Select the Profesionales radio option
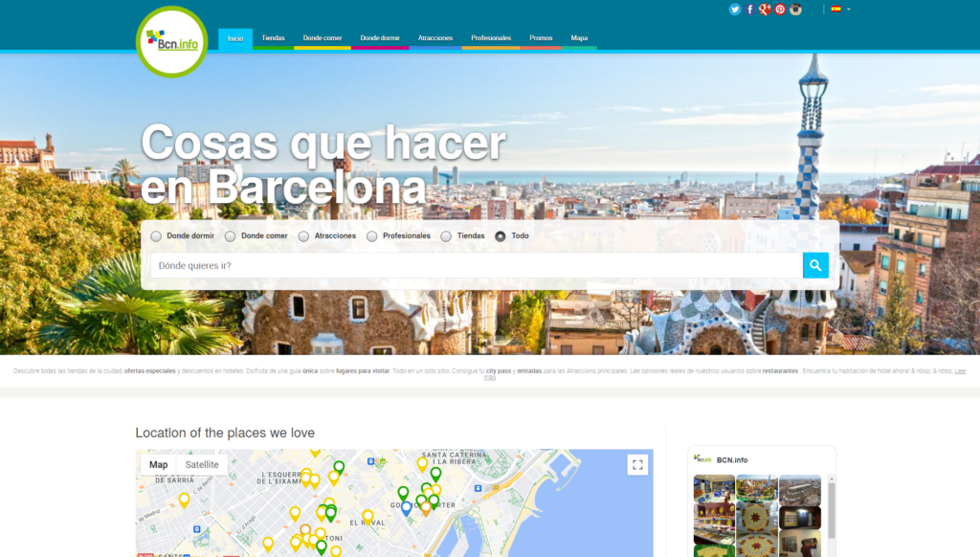The height and width of the screenshot is (557, 980). (372, 236)
